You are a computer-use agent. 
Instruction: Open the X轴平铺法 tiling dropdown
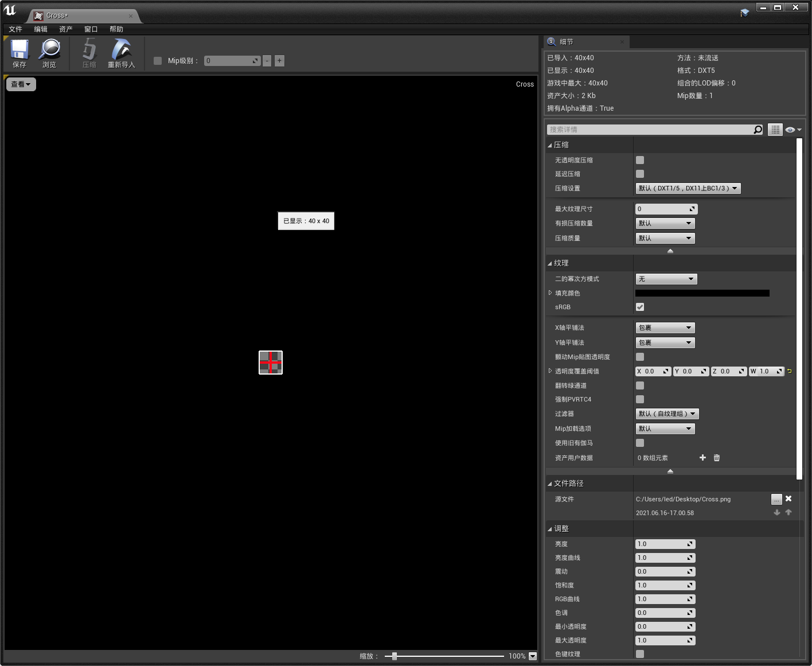(665, 328)
